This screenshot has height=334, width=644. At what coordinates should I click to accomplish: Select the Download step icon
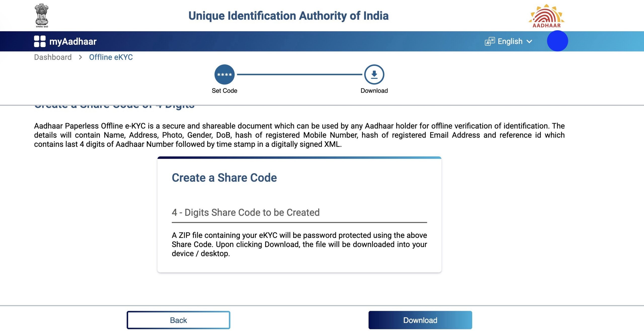click(374, 75)
